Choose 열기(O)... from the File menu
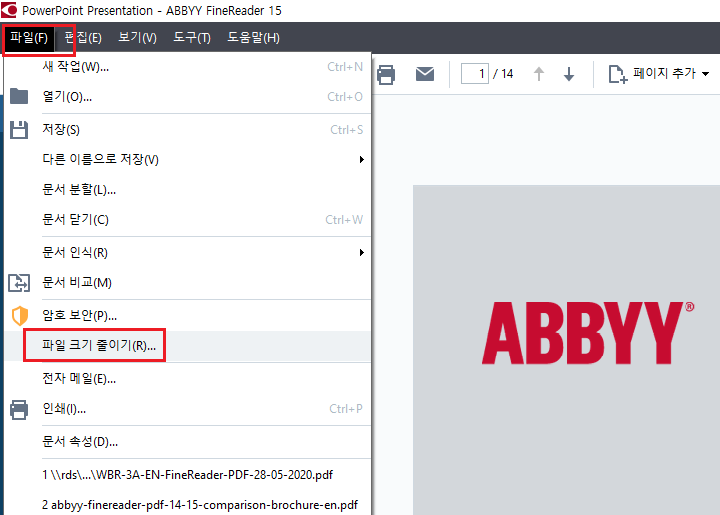Screen dimensions: 720x515 tap(187, 97)
